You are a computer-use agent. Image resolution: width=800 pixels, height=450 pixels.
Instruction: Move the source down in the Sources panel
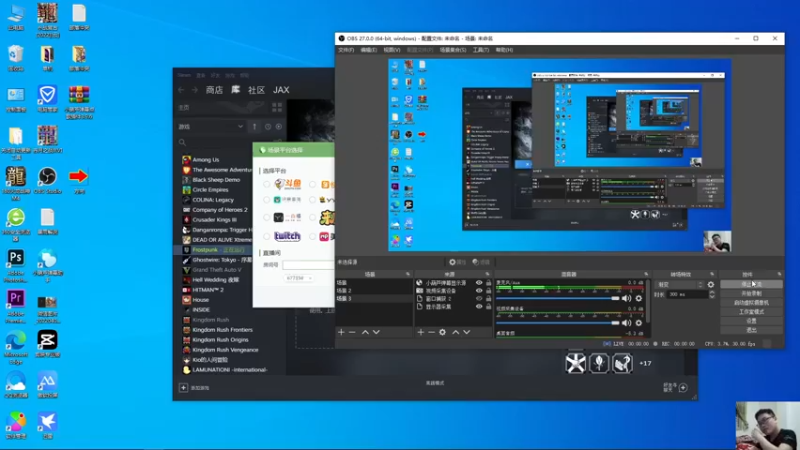click(466, 332)
